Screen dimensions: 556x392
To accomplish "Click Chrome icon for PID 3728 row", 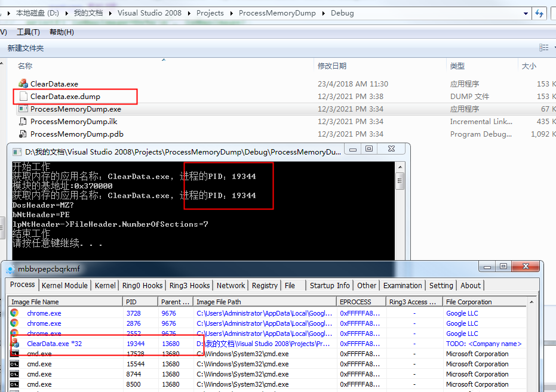I will (14, 313).
